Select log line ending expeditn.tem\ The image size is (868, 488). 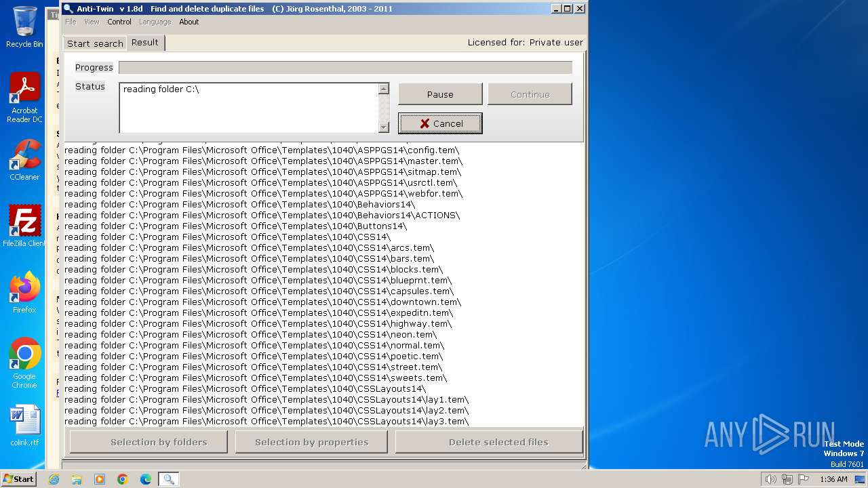pos(258,313)
